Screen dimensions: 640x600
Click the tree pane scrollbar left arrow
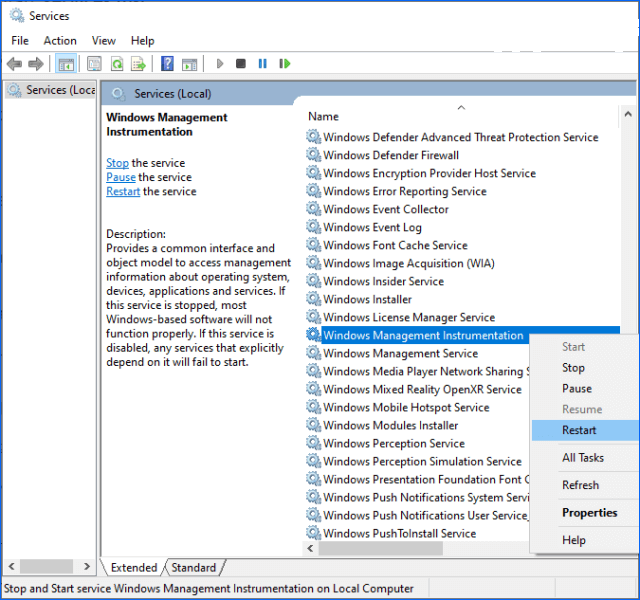(12, 567)
